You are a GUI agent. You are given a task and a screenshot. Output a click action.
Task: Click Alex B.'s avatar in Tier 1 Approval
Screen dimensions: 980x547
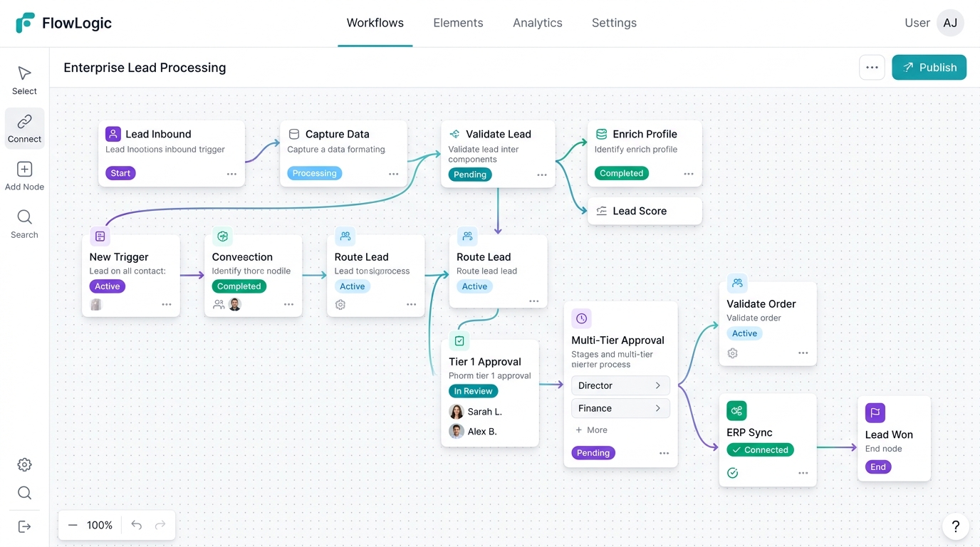click(457, 431)
